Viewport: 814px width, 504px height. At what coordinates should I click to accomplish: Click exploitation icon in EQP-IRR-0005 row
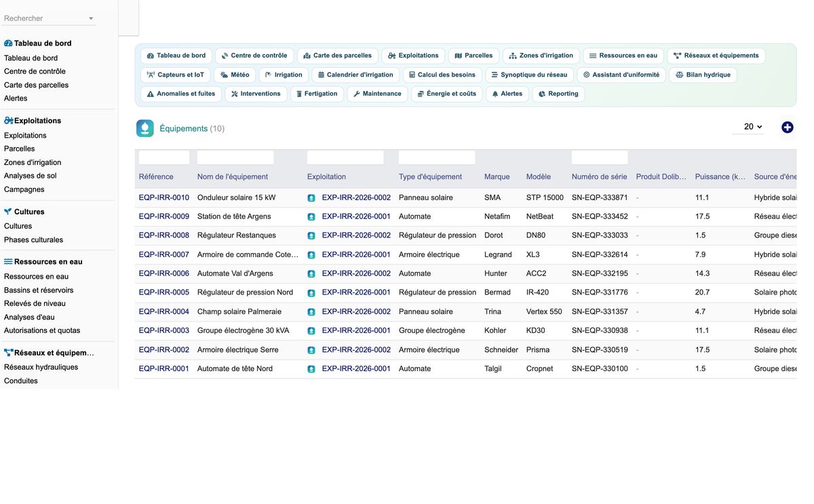[311, 293]
